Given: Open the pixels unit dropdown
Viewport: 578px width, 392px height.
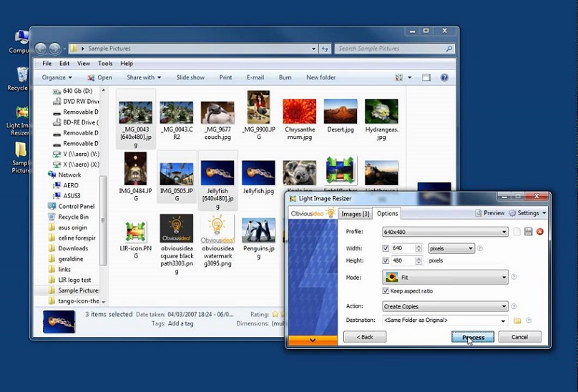Looking at the screenshot, I should point(451,248).
